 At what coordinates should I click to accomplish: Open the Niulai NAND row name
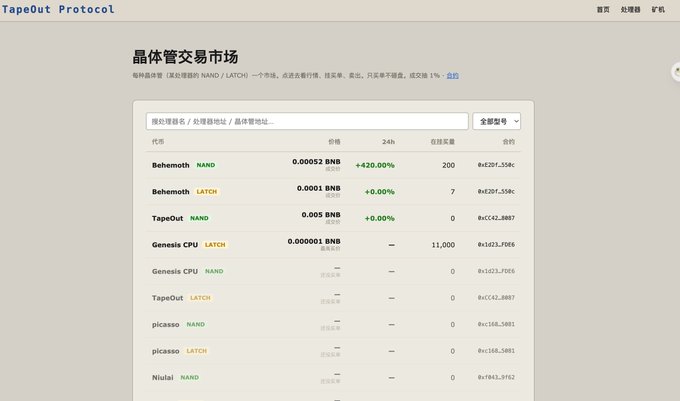point(163,378)
